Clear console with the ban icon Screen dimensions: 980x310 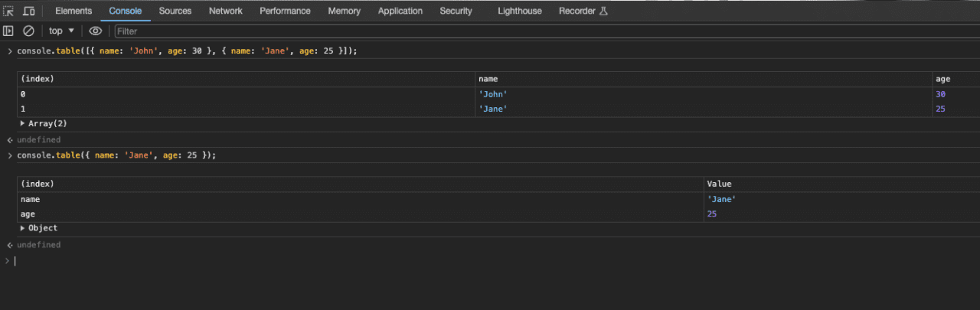[28, 31]
